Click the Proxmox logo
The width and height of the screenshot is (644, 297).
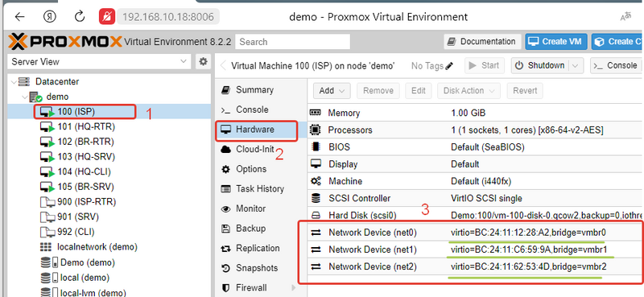pyautogui.click(x=65, y=42)
